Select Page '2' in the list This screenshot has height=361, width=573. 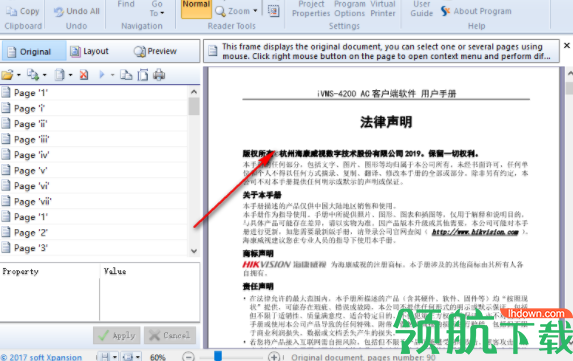[x=94, y=232]
